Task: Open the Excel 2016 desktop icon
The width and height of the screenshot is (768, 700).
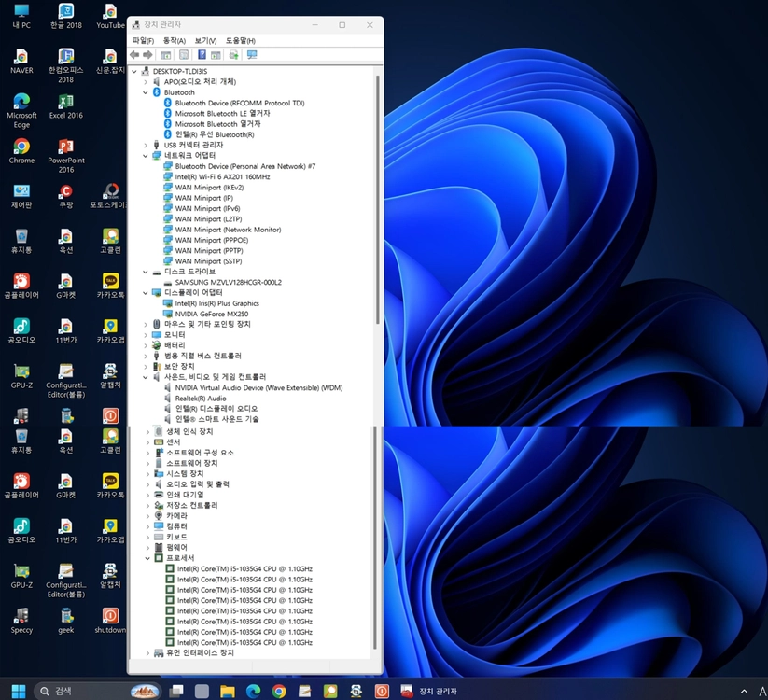Action: point(66,106)
